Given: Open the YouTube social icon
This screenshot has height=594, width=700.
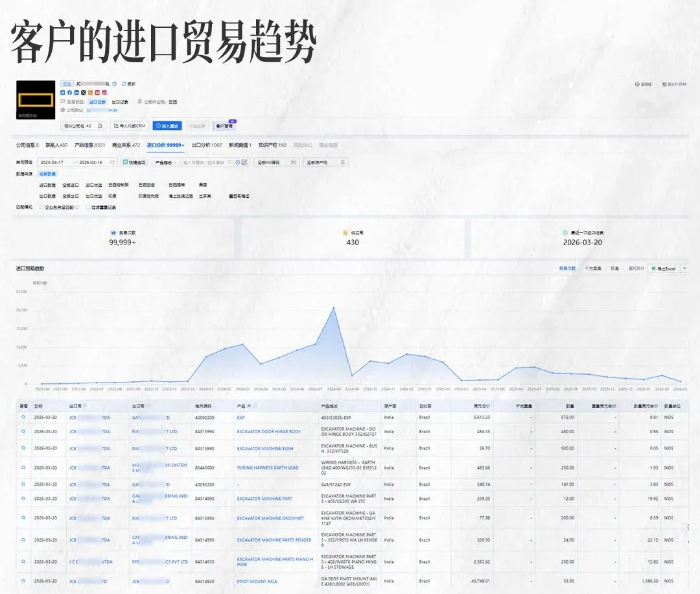Looking at the screenshot, I should (x=97, y=93).
